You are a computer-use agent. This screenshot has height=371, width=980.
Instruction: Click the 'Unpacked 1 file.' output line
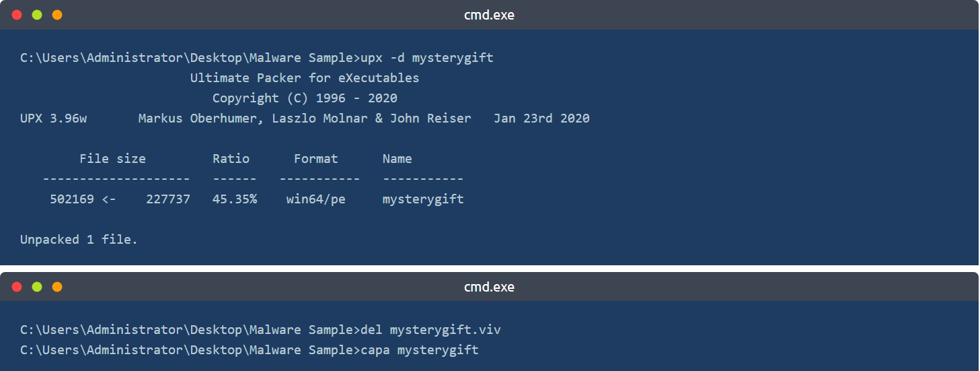point(79,240)
